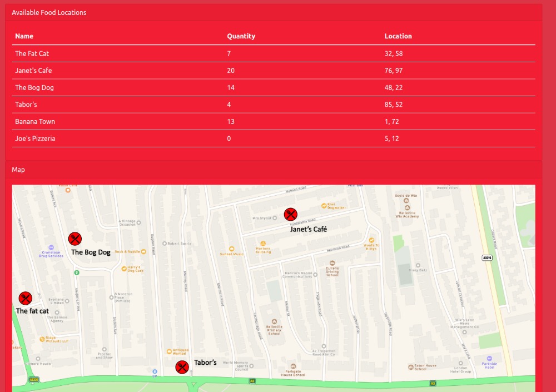Select the Rock & Ruddle map pin
The height and width of the screenshot is (392, 556).
(x=143, y=251)
